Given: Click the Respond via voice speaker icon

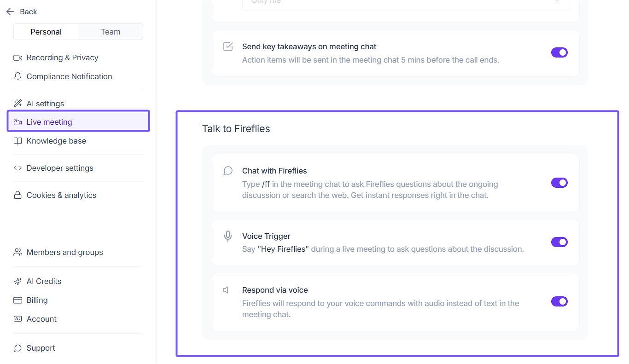Looking at the screenshot, I should (x=226, y=290).
